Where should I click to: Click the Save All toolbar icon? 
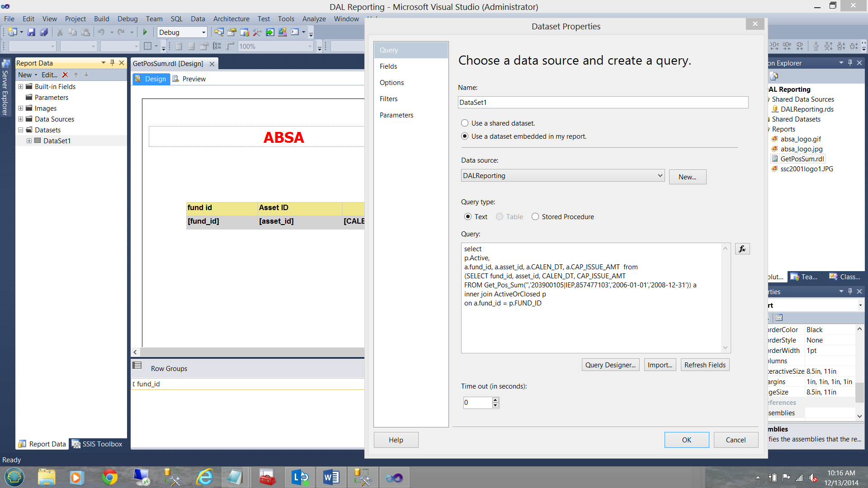[x=44, y=32]
